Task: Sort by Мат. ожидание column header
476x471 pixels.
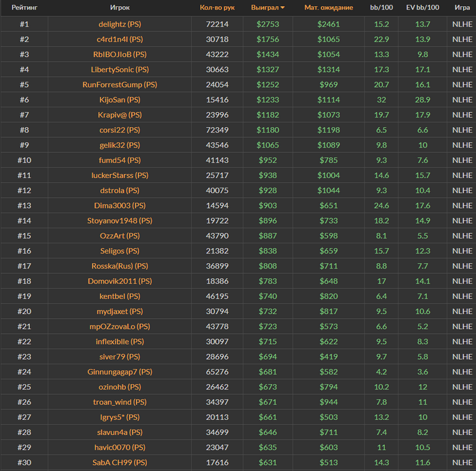Action: [328, 7]
